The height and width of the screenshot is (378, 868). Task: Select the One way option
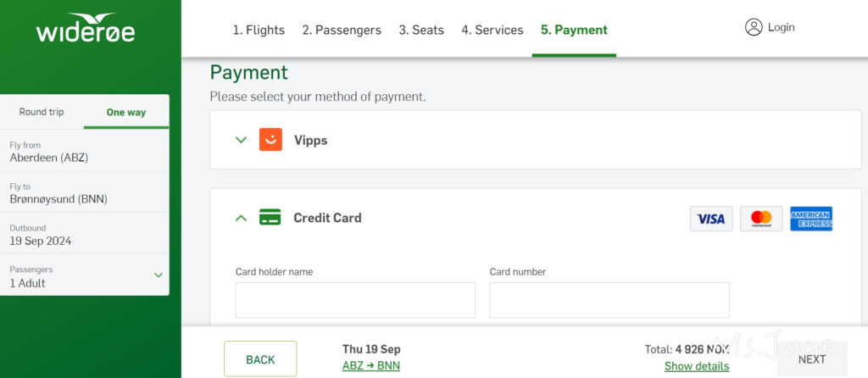click(126, 112)
